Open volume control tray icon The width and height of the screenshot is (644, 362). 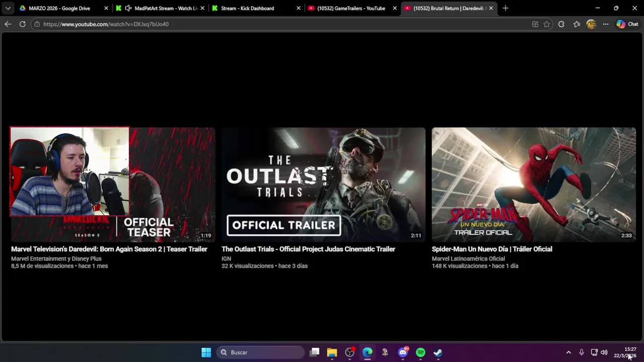(x=604, y=352)
